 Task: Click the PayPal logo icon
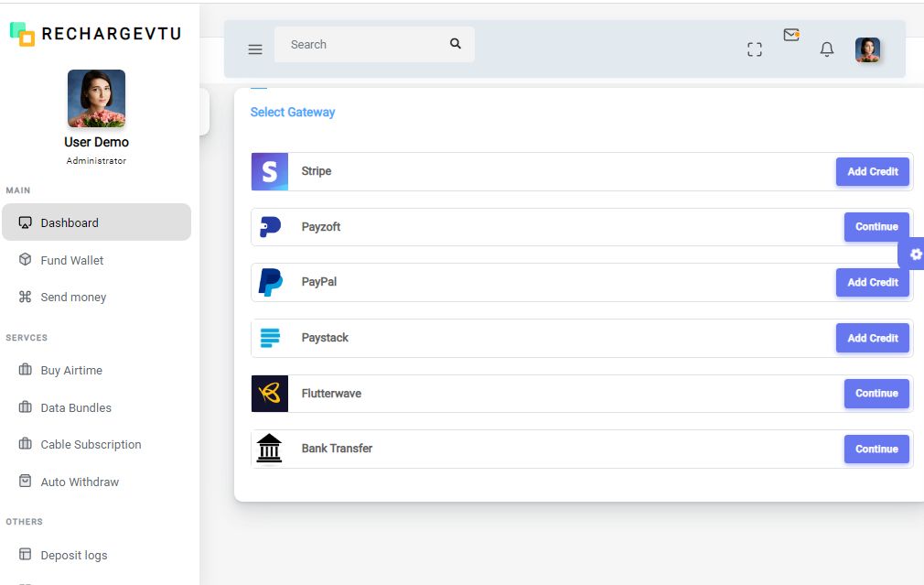point(271,282)
